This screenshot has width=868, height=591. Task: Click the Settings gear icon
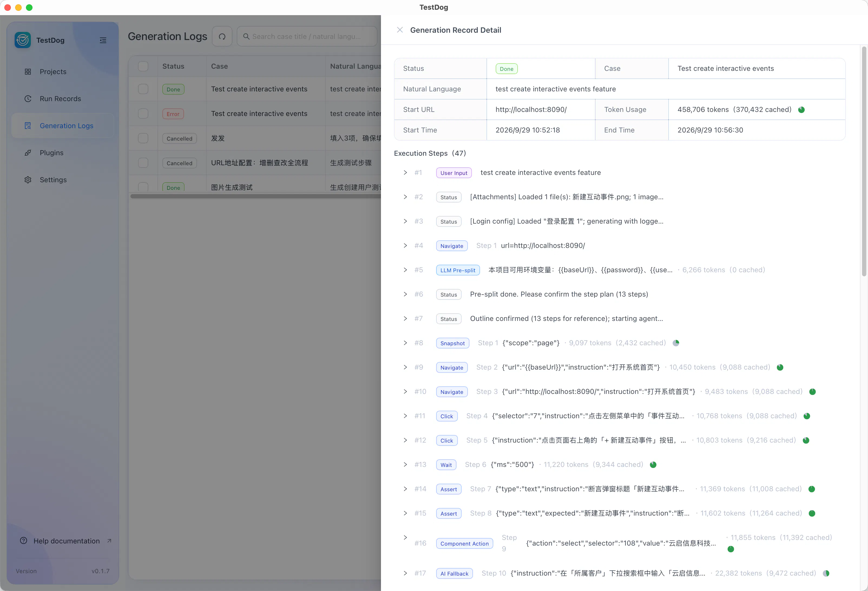[28, 180]
